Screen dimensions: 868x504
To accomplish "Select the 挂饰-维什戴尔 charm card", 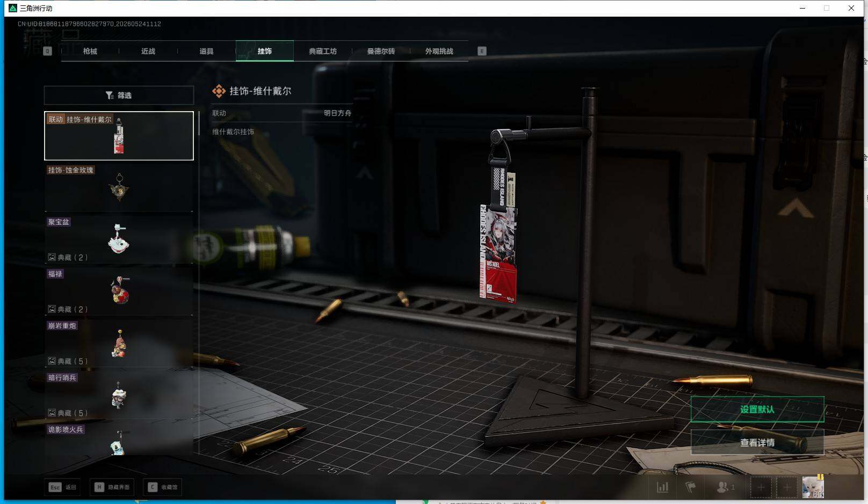I will (x=119, y=136).
